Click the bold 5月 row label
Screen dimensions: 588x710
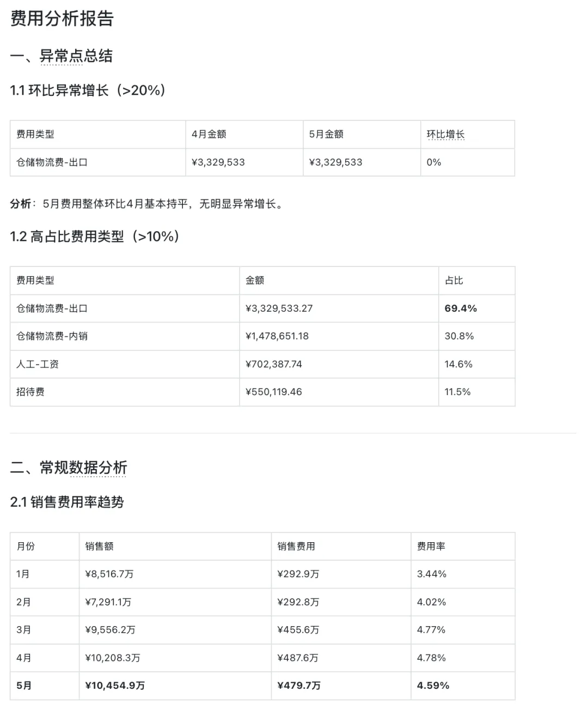24,685
